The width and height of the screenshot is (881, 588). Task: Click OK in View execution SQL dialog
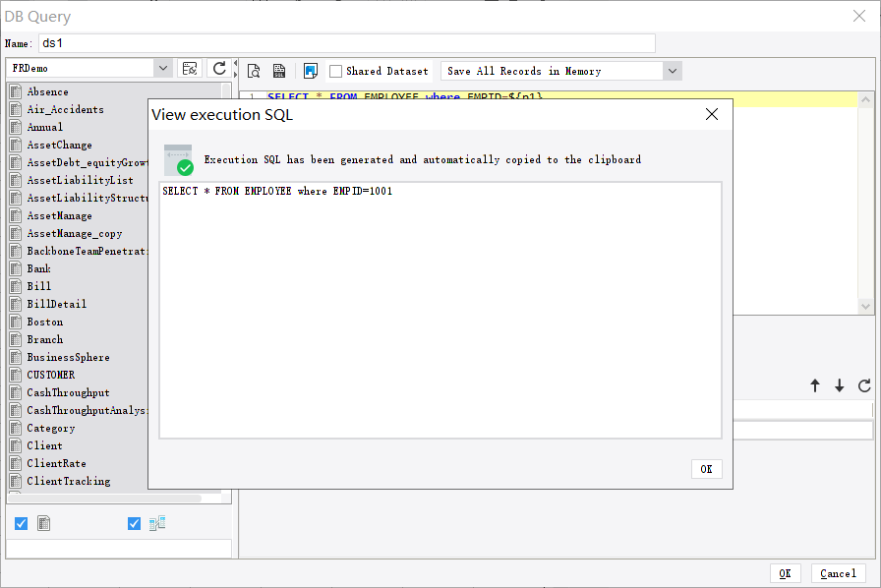click(706, 469)
